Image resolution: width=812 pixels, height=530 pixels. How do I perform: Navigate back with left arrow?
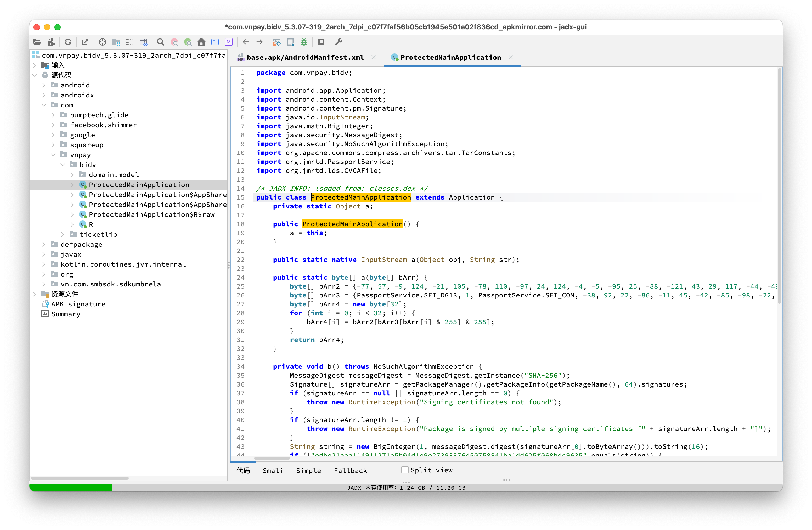point(246,42)
